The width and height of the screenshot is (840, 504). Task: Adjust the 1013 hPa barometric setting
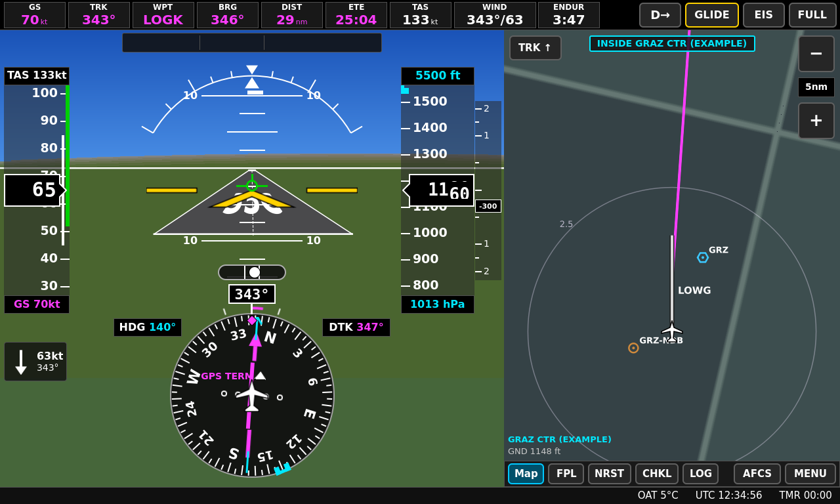pos(438,304)
